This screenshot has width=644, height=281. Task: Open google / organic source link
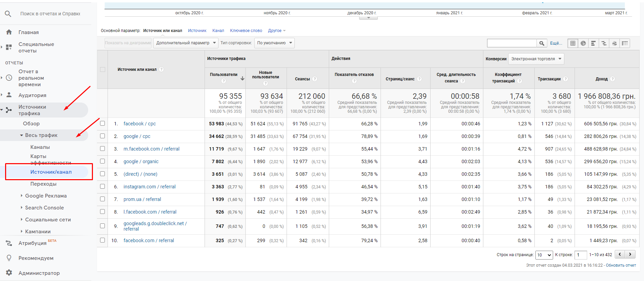141,161
